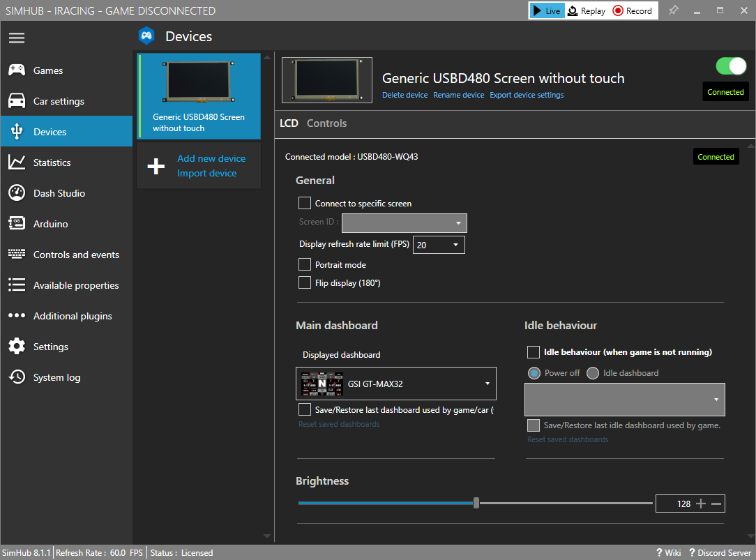The width and height of the screenshot is (756, 560).
Task: Click the System log history icon
Action: tap(17, 377)
